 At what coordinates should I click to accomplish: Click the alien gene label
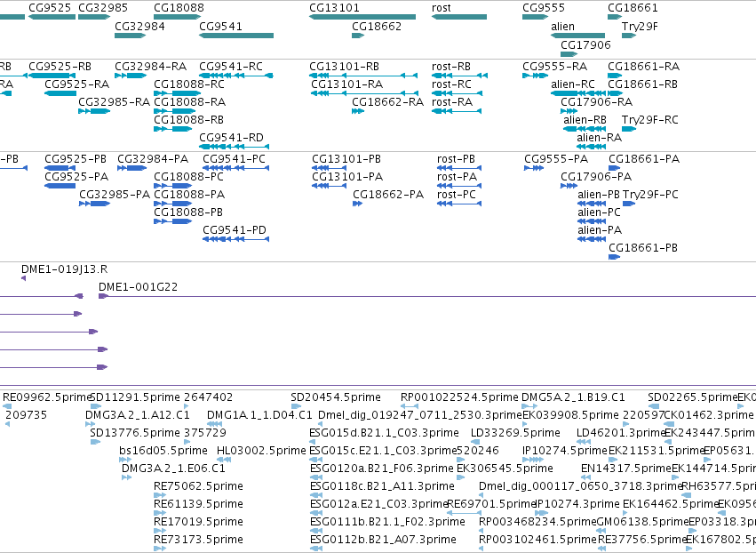point(562,26)
